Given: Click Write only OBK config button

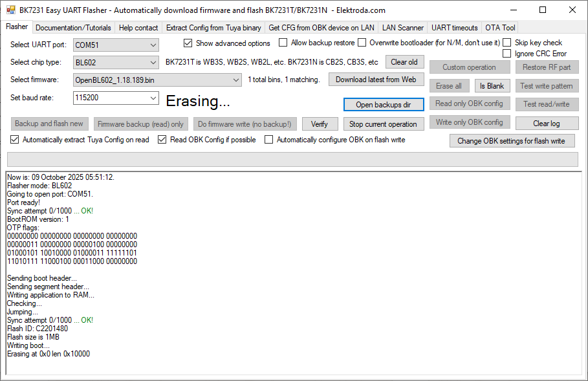Looking at the screenshot, I should [469, 122].
